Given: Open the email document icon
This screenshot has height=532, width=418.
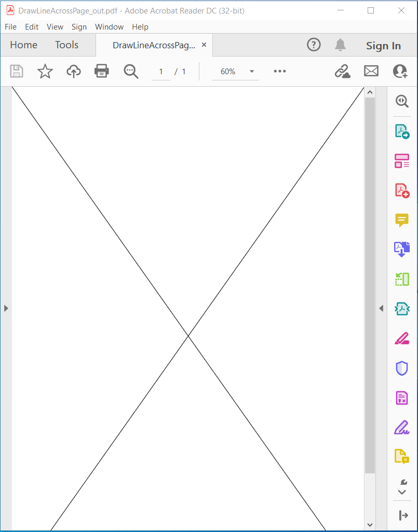Looking at the screenshot, I should click(371, 71).
